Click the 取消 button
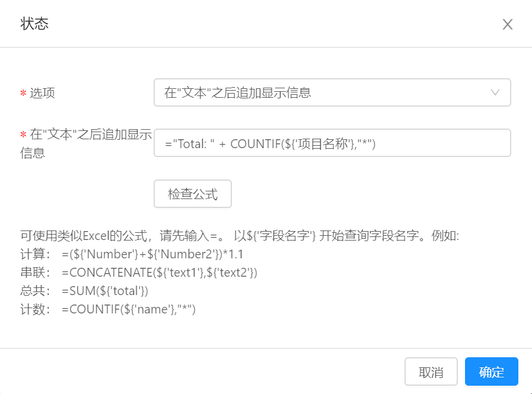 [x=431, y=371]
